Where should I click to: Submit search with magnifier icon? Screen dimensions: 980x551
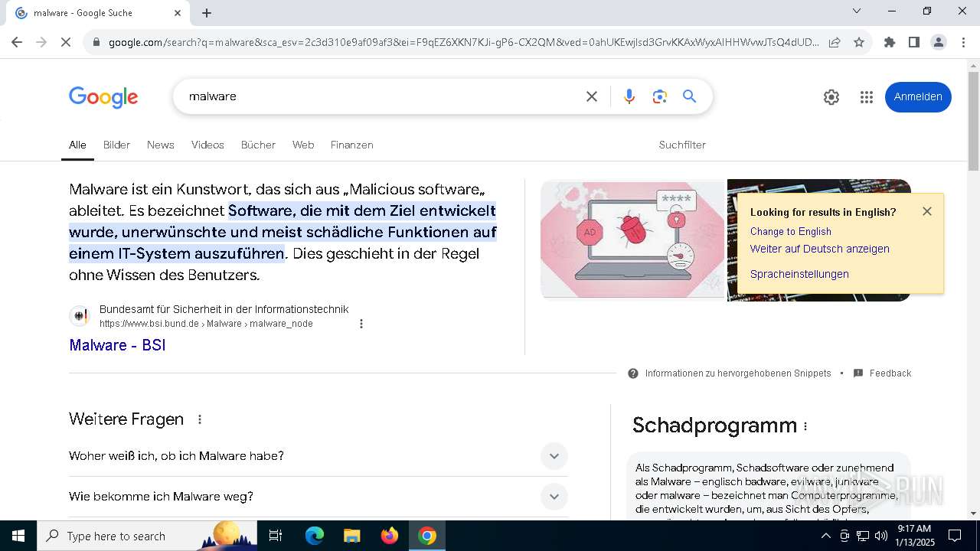point(690,96)
